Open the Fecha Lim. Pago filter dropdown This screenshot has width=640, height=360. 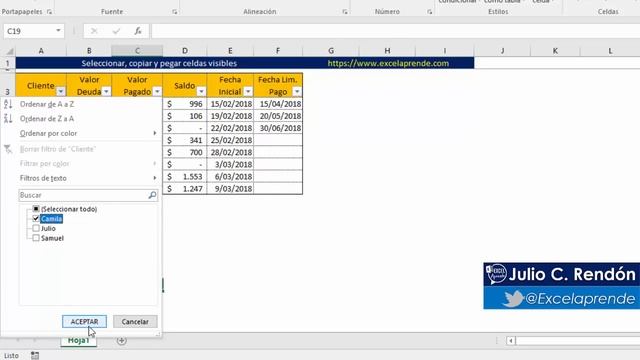click(297, 91)
